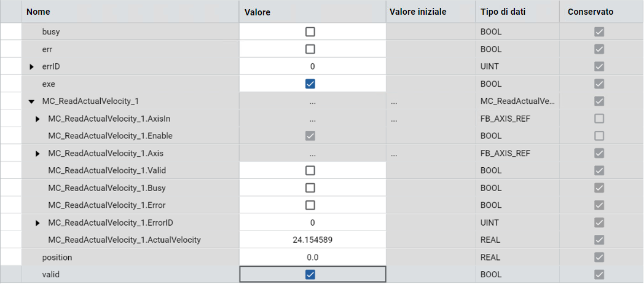
Task: Toggle MC_ReadActualVelocity_1.Error value checkbox
Action: pos(310,205)
